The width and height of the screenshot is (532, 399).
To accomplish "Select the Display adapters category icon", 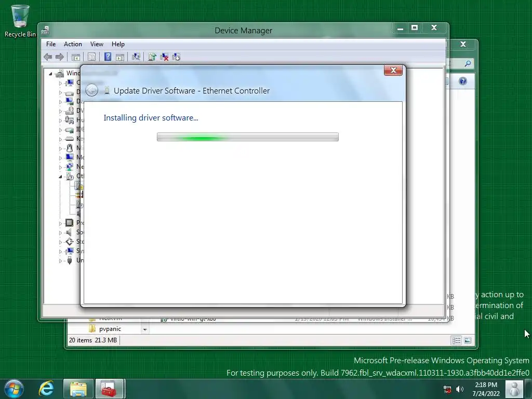I will pyautogui.click(x=70, y=101).
